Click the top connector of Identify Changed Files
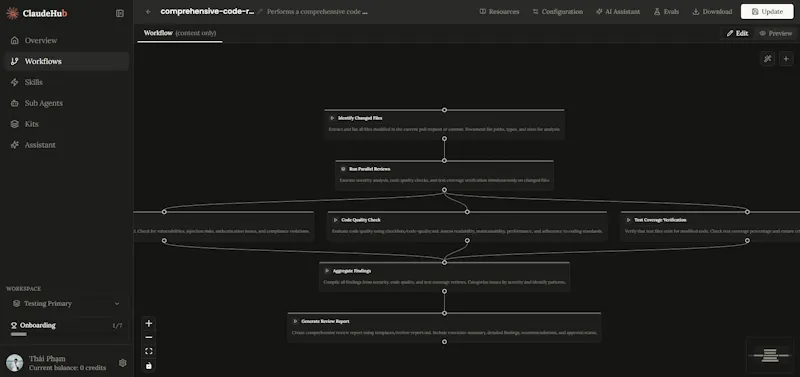Image resolution: width=800 pixels, height=377 pixels. click(444, 110)
